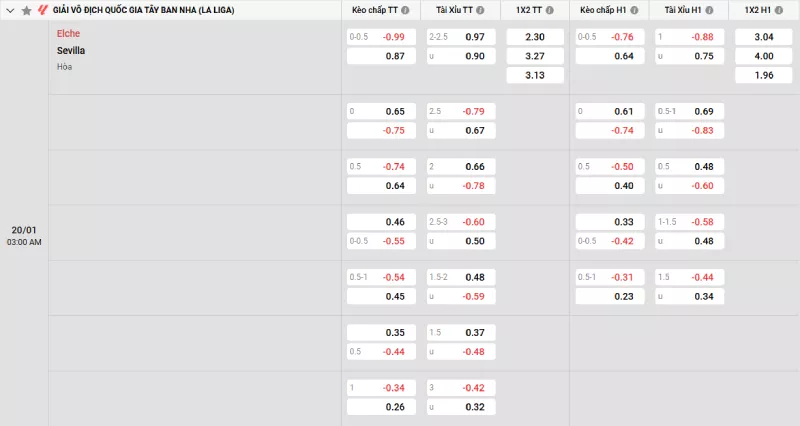
Task: Click the La Liga league logo icon
Action: (42, 10)
